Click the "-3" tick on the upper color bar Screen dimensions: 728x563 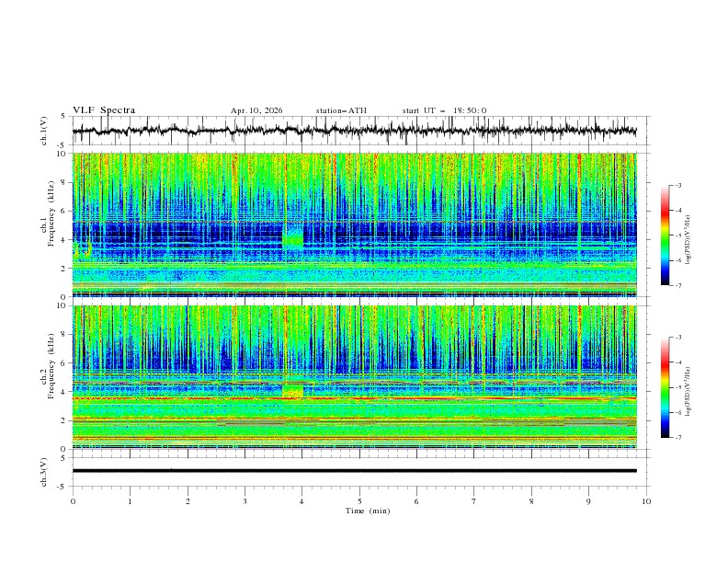pyautogui.click(x=677, y=185)
